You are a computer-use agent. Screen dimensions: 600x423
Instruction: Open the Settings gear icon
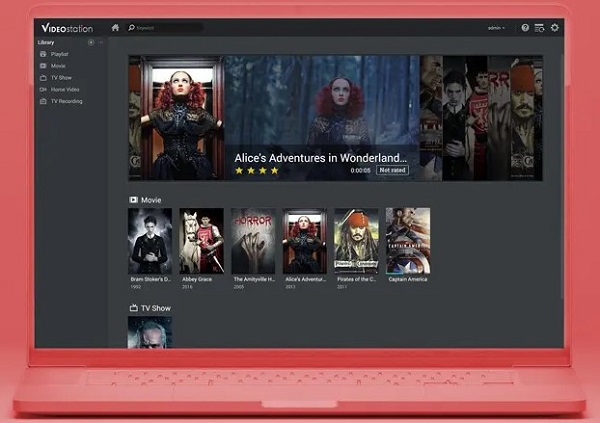click(x=555, y=28)
